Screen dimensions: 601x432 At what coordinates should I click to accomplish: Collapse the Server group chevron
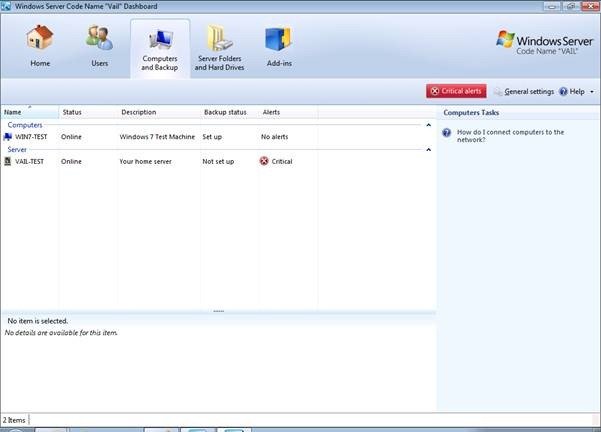click(429, 149)
